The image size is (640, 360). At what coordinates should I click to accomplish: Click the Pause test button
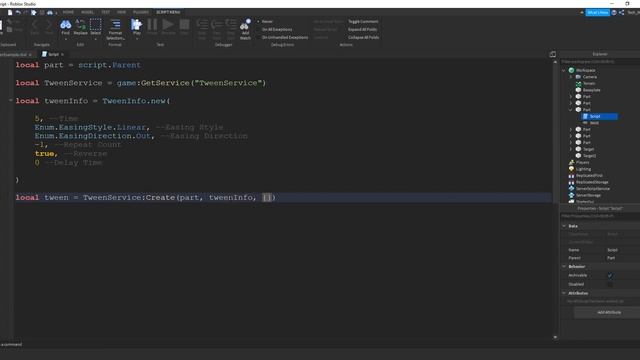[x=152, y=24]
